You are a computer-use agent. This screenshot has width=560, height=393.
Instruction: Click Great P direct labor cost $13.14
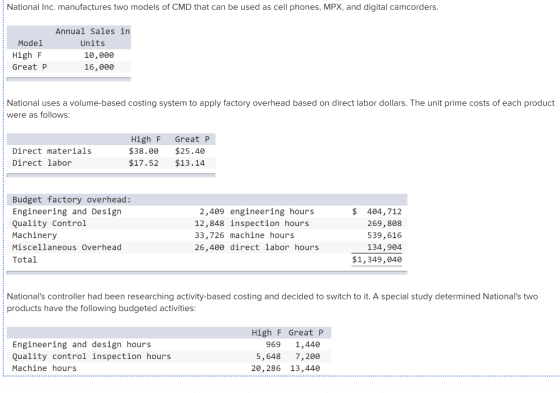pyautogui.click(x=190, y=163)
